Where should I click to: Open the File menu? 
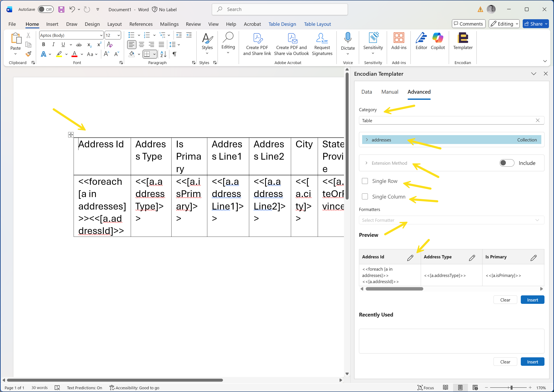[12, 24]
